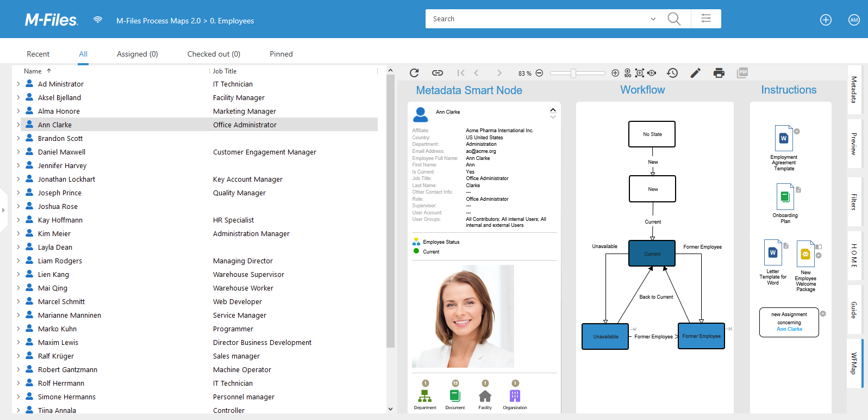Open the search history dropdown arrow
868x420 pixels.
pos(653,19)
